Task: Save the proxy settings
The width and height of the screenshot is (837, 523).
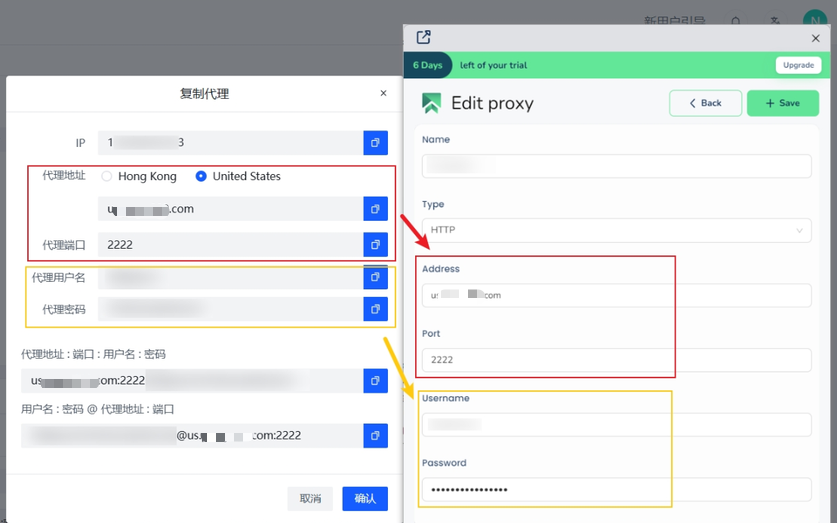Action: point(782,103)
